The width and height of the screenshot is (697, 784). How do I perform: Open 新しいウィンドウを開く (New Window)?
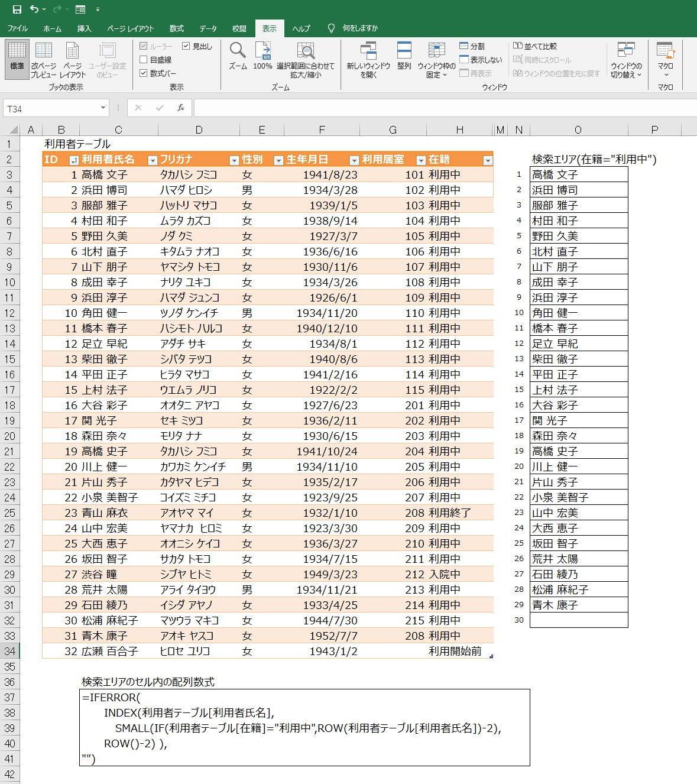click(368, 59)
